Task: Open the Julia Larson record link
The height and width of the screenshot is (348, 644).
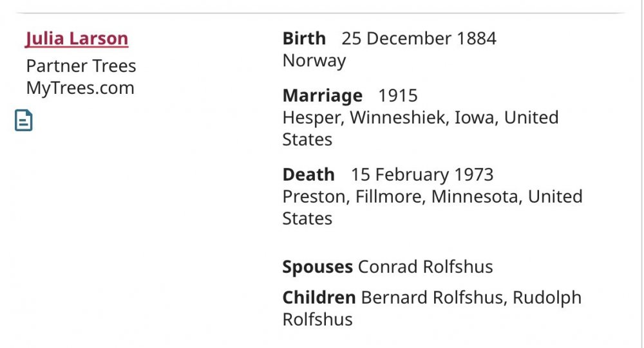Action: [x=77, y=39]
